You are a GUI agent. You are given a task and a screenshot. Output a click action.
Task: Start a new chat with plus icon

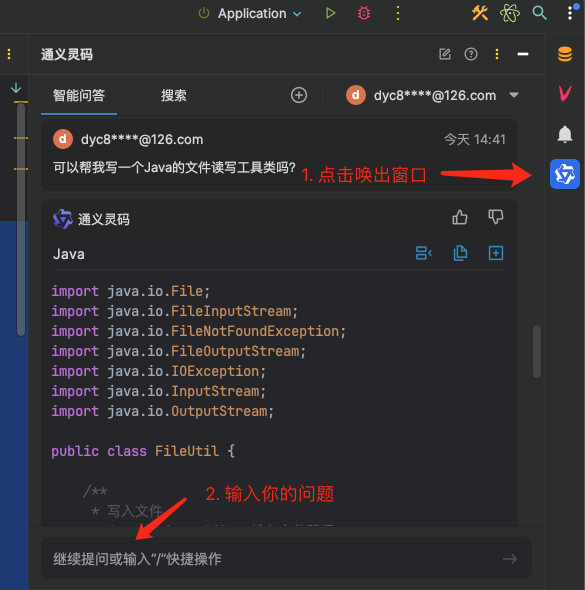[299, 95]
